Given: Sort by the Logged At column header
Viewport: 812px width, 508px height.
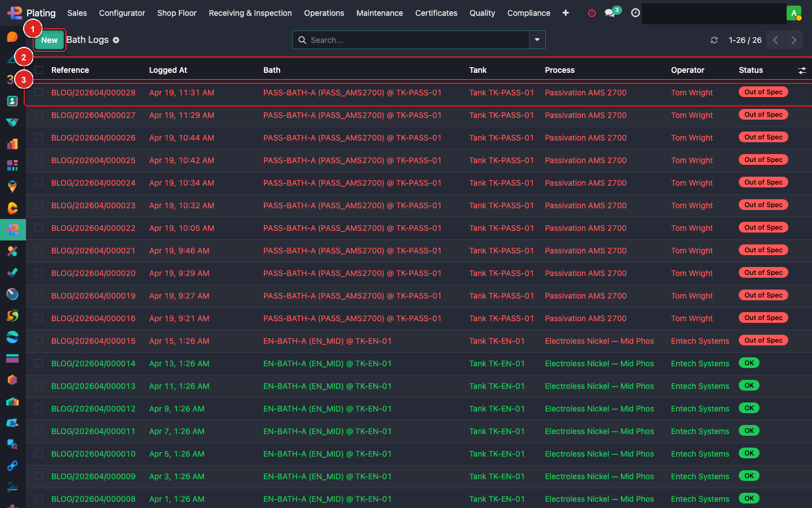Looking at the screenshot, I should pyautogui.click(x=168, y=70).
